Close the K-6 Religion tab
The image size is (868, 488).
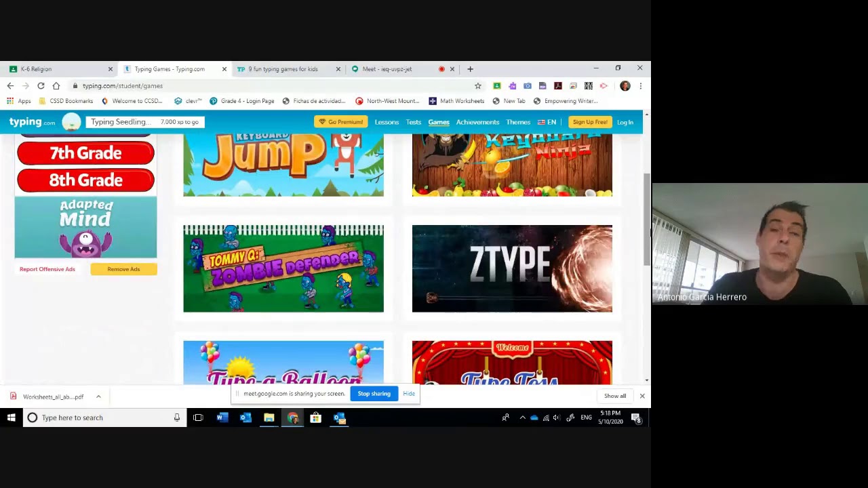[x=111, y=69]
